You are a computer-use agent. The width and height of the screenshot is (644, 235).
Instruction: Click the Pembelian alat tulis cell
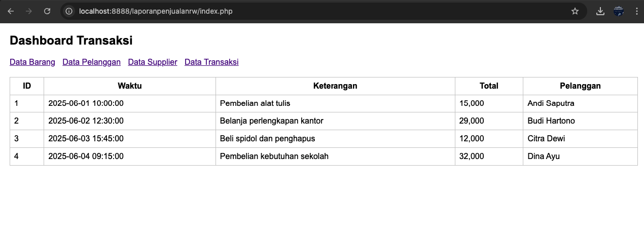pyautogui.click(x=335, y=103)
